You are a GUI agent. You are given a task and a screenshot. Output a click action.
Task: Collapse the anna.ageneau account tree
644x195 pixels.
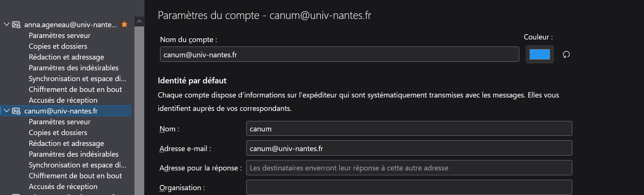tap(7, 25)
